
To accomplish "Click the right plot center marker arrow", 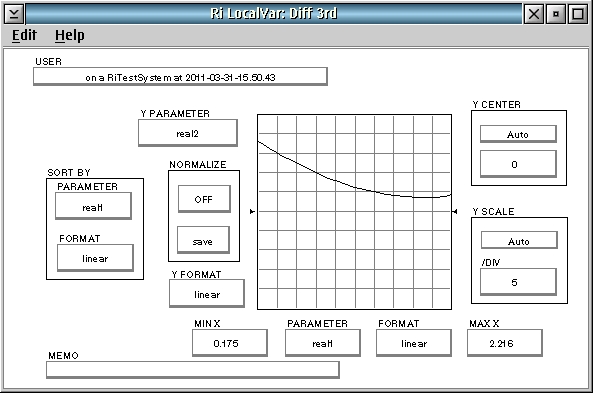I will tap(455, 211).
